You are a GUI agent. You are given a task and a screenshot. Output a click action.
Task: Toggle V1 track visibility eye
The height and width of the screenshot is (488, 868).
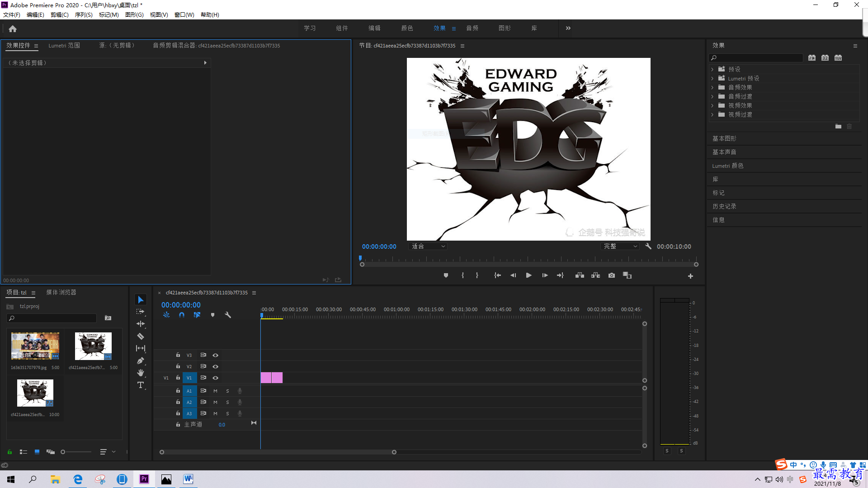tap(216, 378)
